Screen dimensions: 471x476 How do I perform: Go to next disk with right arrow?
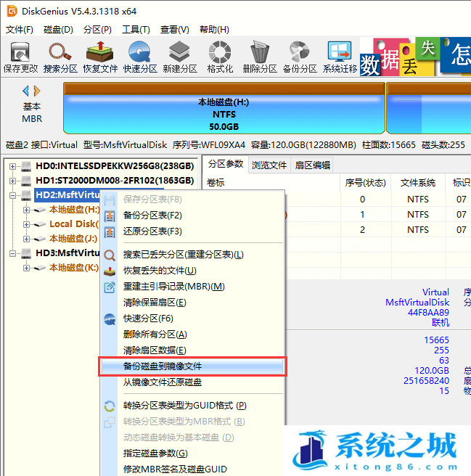(x=37, y=91)
